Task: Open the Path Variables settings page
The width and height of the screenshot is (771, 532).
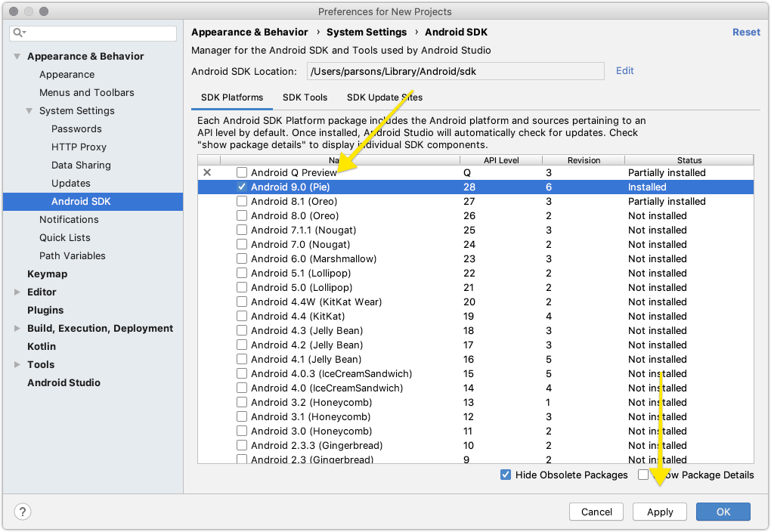Action: [73, 256]
